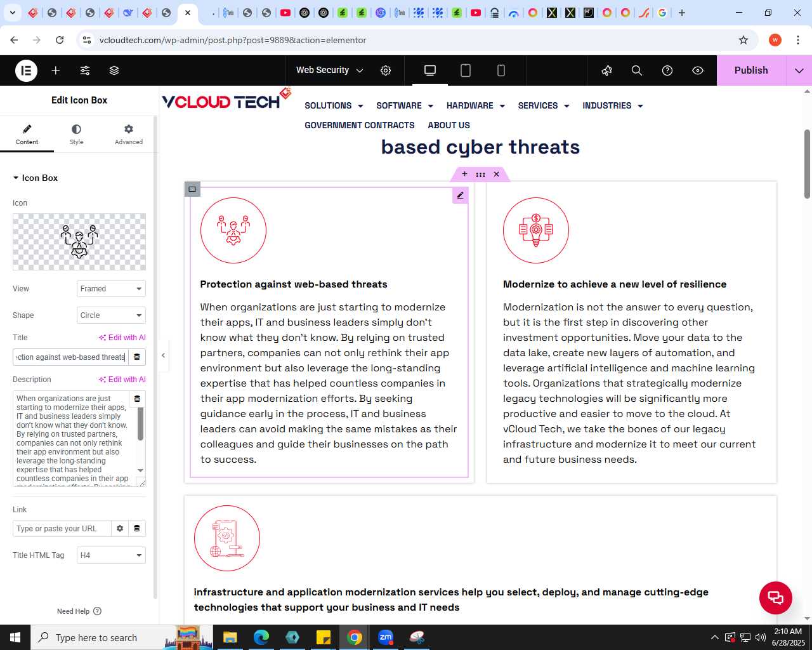The width and height of the screenshot is (812, 650).
Task: Click the Title text input field
Action: coord(70,357)
